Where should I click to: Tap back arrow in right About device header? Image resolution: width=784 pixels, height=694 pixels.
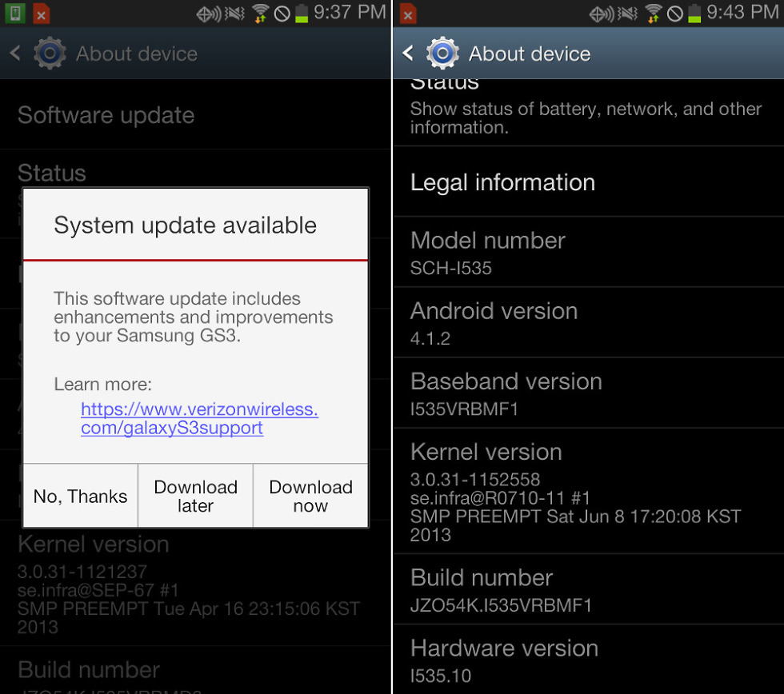(408, 53)
